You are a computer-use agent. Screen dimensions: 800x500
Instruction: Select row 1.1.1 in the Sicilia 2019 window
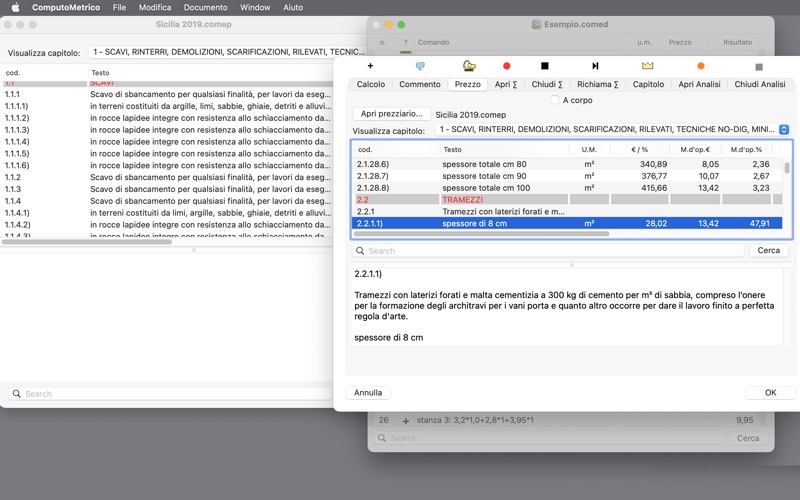pos(167,94)
